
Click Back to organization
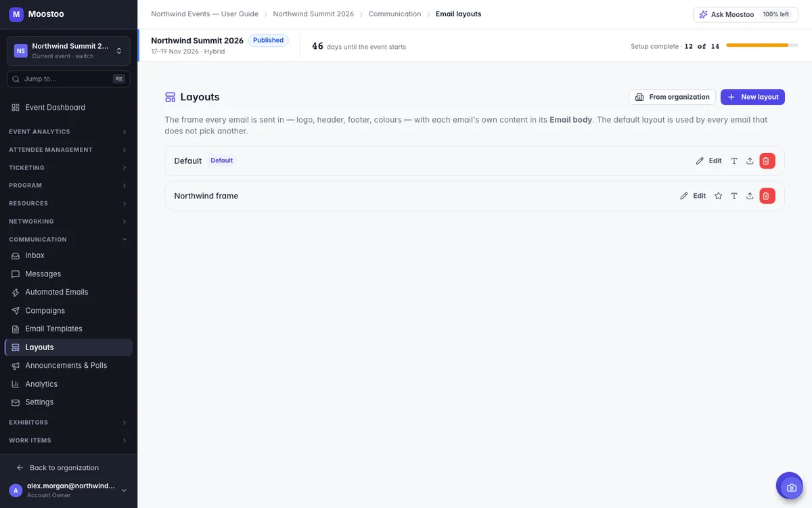(58, 467)
